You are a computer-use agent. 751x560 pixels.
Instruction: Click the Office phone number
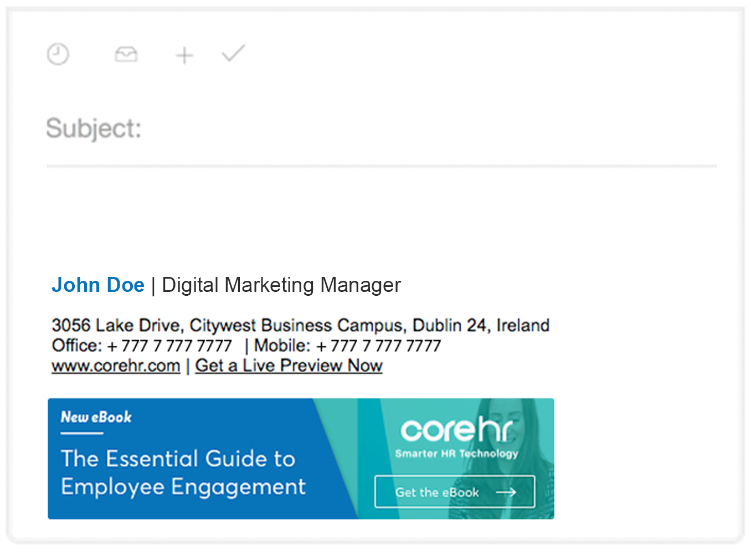(x=142, y=346)
